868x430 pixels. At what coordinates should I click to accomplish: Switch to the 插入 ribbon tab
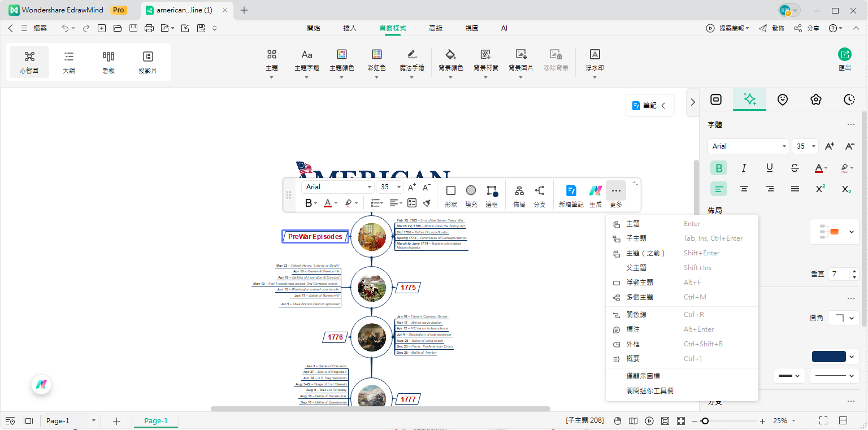(350, 28)
